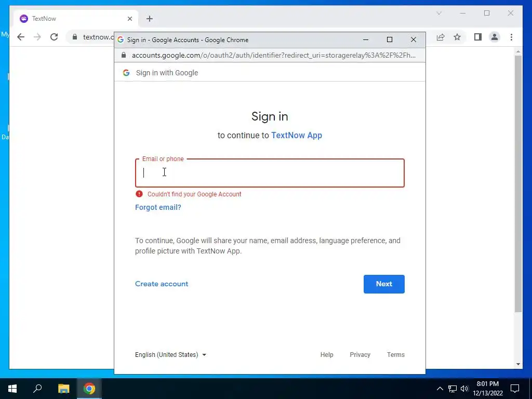The image size is (532, 399).
Task: Click the Email or phone input field
Action: pyautogui.click(x=270, y=173)
